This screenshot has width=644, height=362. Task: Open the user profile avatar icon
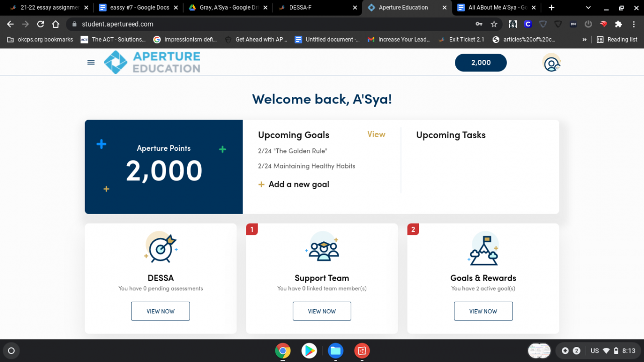coord(551,63)
